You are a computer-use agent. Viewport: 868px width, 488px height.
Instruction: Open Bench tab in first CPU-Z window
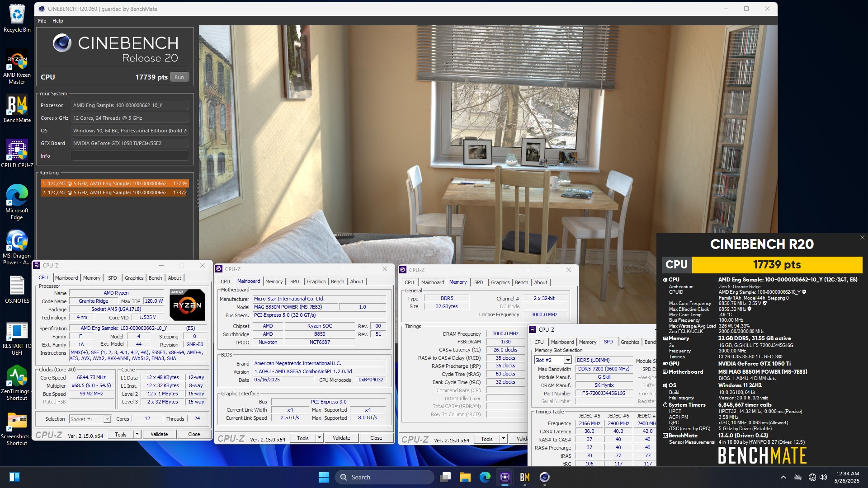click(155, 278)
